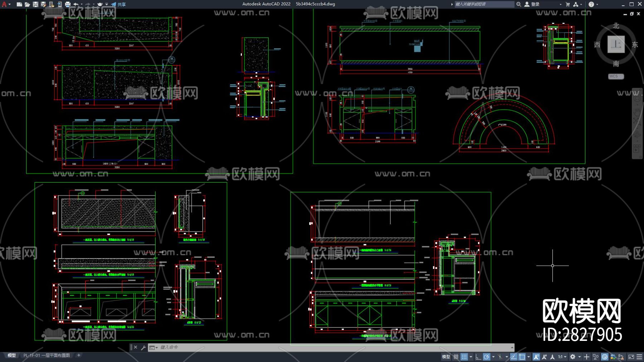The width and height of the screenshot is (644, 362).
Task: Open workspace switching gear icon
Action: point(573,357)
